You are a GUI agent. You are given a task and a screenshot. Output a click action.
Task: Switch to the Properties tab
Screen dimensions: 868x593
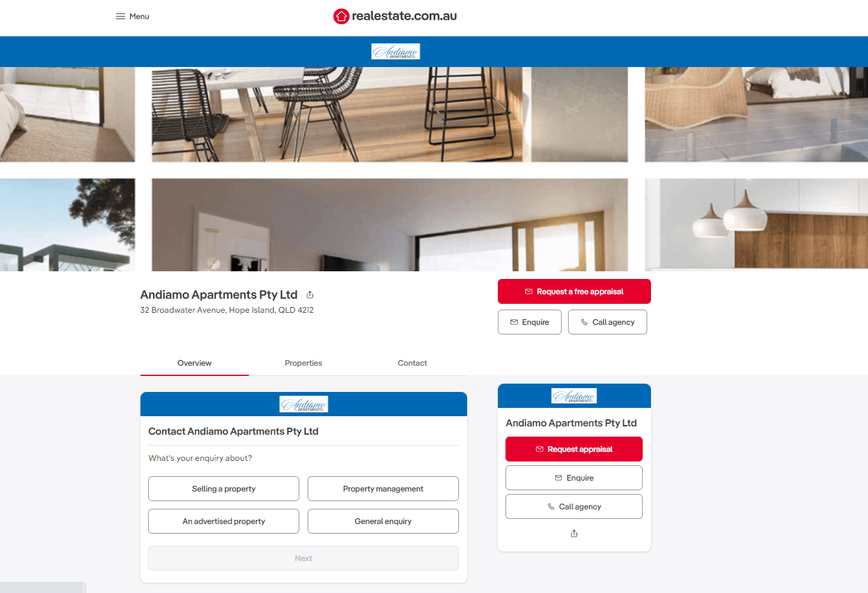[x=303, y=363]
